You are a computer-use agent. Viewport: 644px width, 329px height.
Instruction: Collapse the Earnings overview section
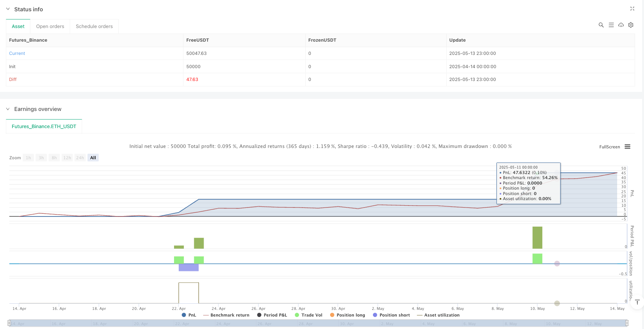8,109
